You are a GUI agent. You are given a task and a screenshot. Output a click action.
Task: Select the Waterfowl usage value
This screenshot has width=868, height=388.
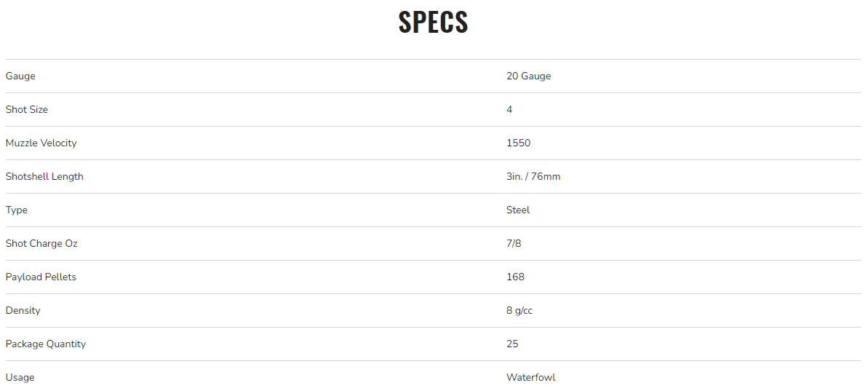tap(531, 378)
